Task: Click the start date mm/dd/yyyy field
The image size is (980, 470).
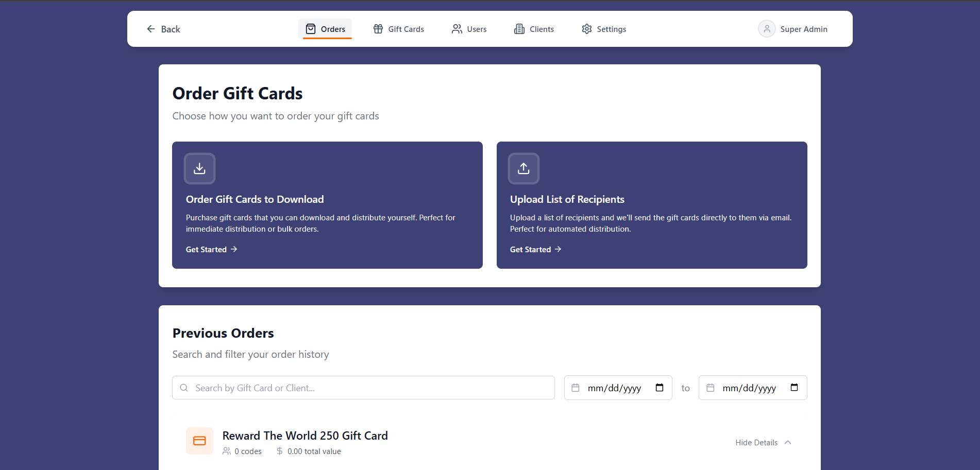Action: tap(618, 388)
